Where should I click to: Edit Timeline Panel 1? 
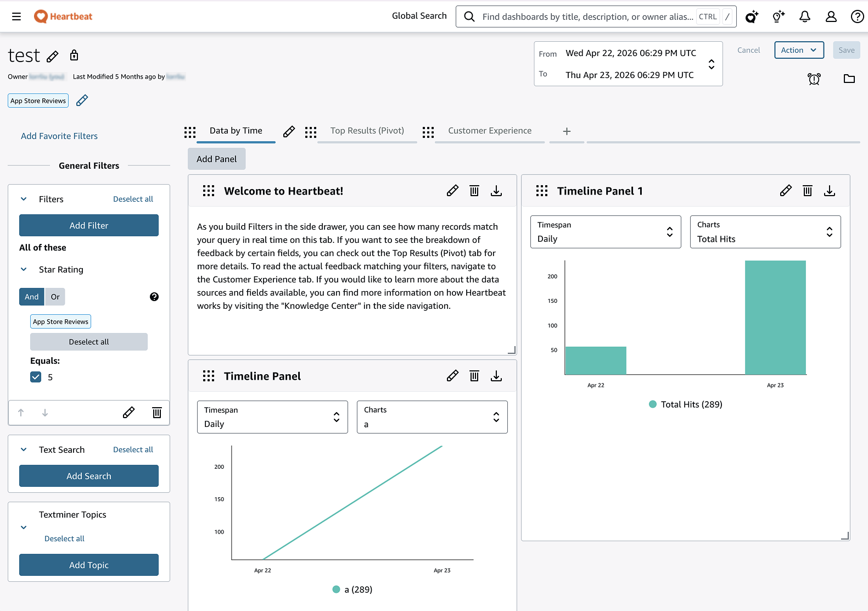tap(786, 191)
